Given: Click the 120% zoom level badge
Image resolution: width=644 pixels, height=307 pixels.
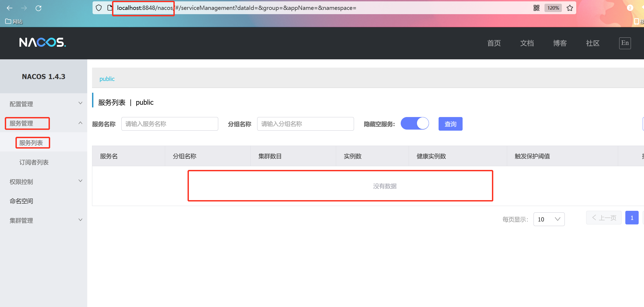Looking at the screenshot, I should 553,8.
